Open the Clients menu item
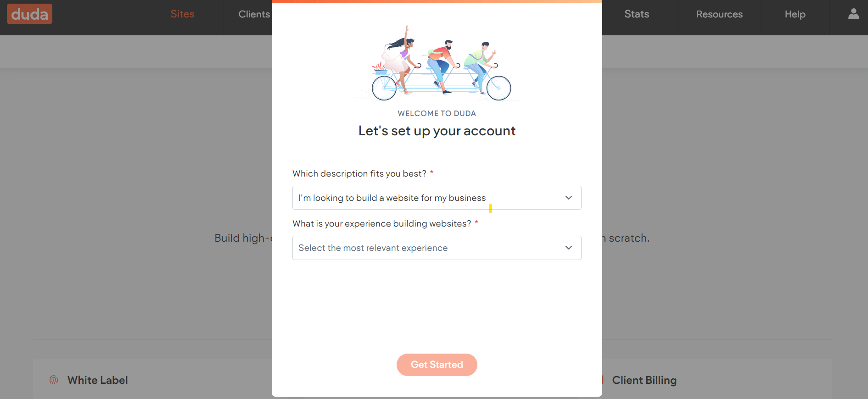 tap(254, 14)
